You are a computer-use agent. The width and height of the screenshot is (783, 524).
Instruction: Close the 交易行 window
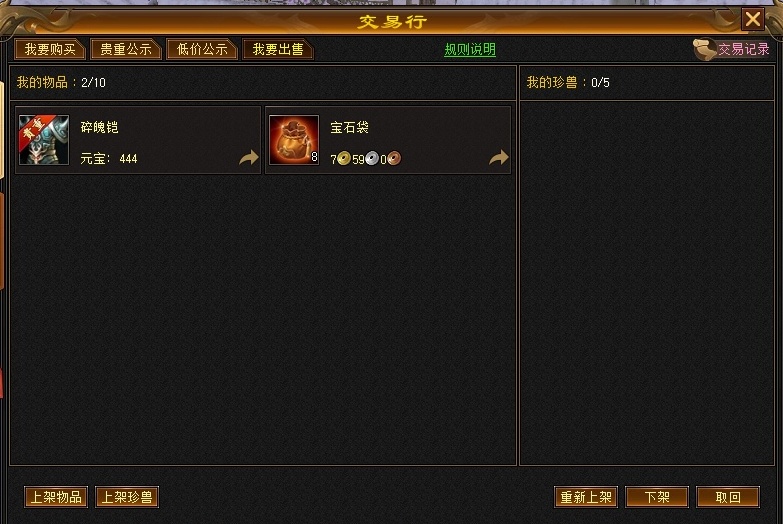753,19
